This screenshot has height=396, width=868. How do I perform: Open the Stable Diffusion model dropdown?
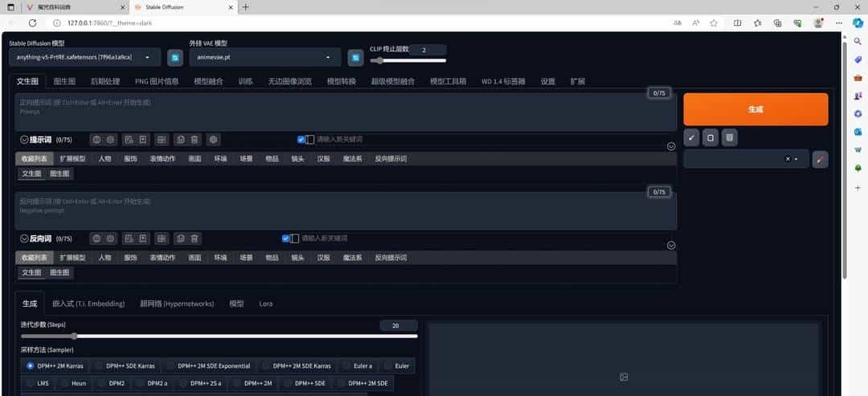84,57
